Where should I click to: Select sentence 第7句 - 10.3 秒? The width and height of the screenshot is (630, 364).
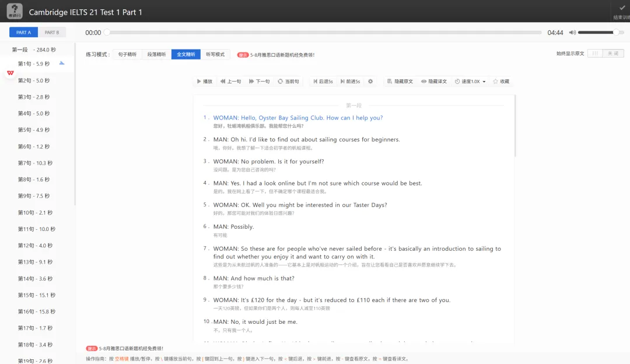[x=35, y=163]
